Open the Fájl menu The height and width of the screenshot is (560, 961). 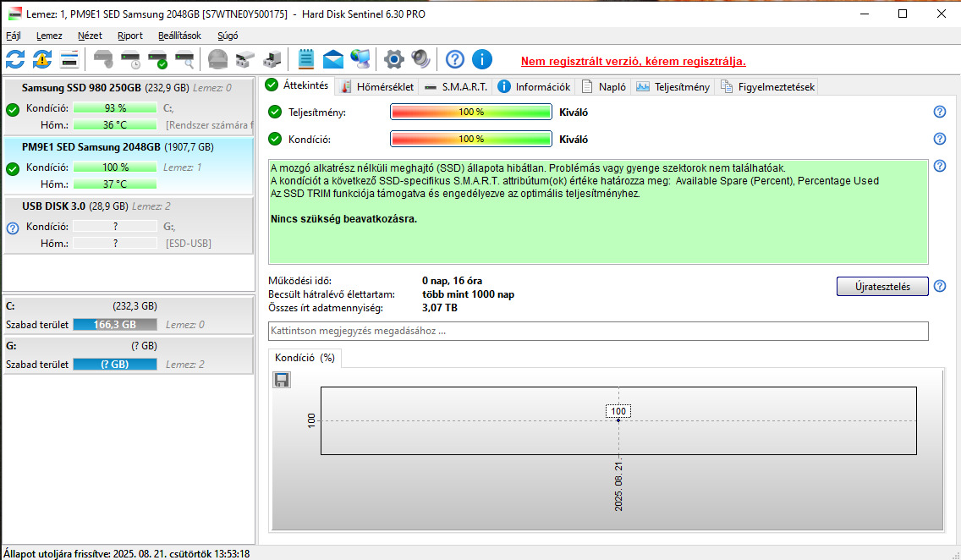click(13, 36)
